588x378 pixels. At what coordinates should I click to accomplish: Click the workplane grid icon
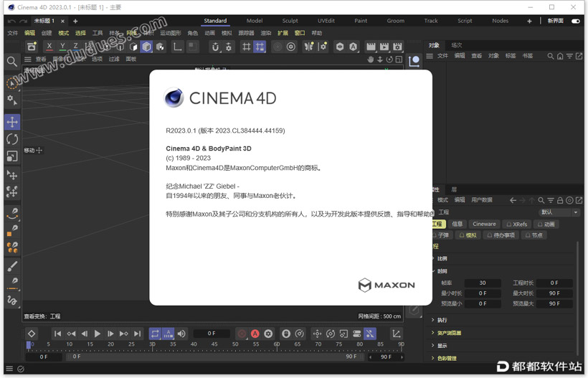246,47
